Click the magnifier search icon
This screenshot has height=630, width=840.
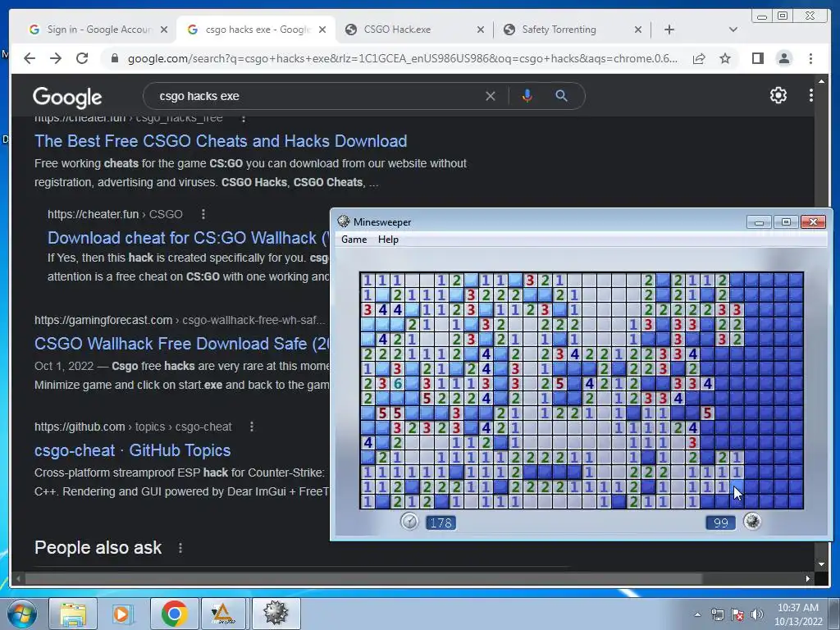click(561, 96)
